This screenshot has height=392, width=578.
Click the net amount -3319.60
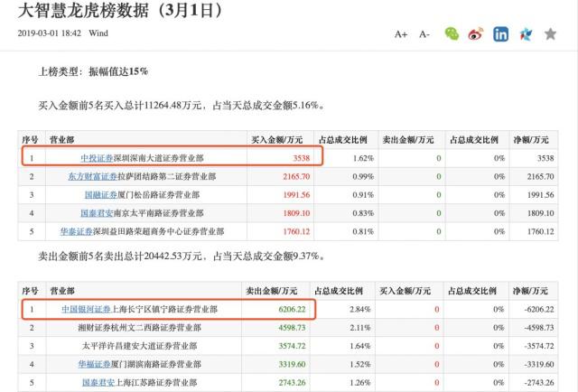(539, 364)
